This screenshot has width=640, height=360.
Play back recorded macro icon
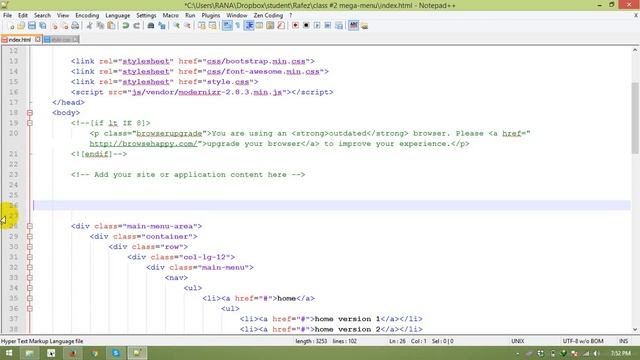[317, 26]
